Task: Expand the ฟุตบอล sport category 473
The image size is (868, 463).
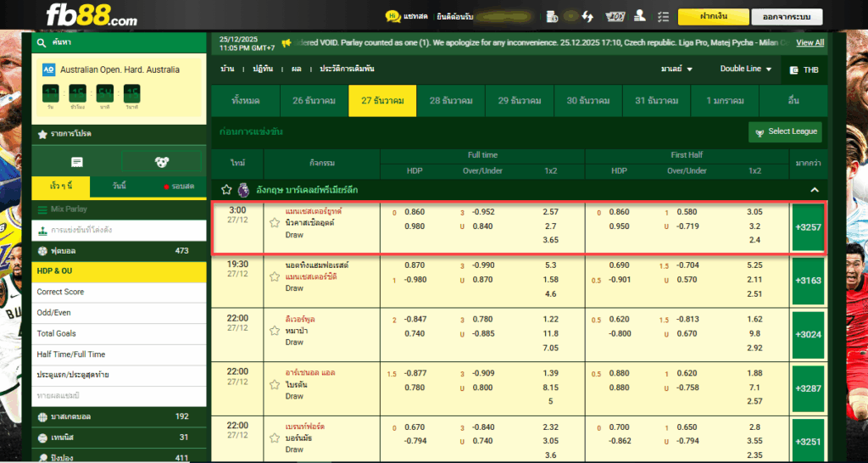Action: click(x=119, y=251)
